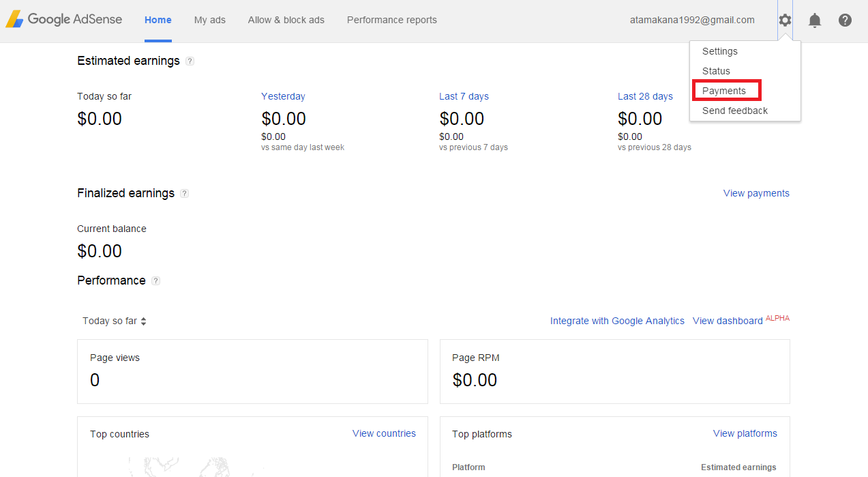
Task: Click help icon beside Finalized earnings
Action: coord(184,193)
